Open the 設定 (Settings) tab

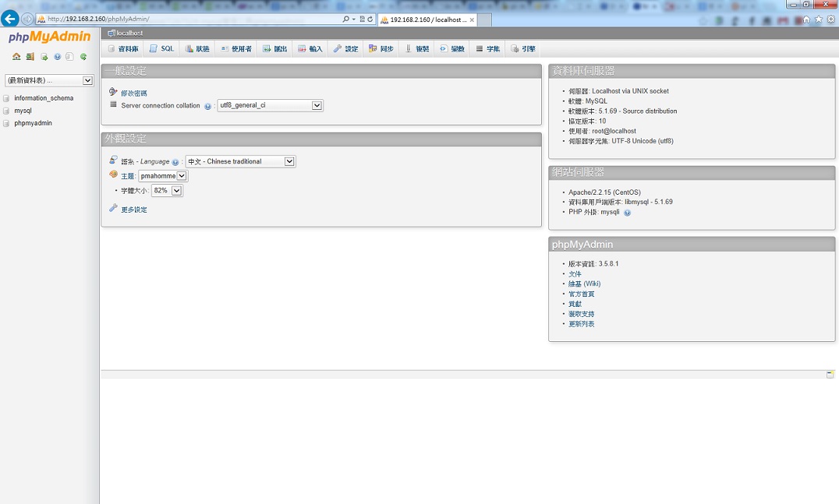coord(345,48)
